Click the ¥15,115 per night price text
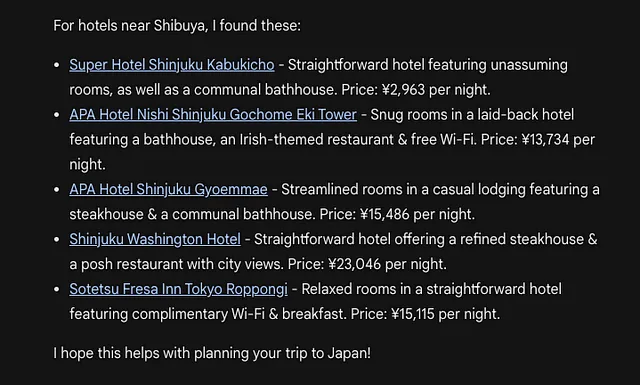Viewport: 640px width, 385px height. click(445, 314)
